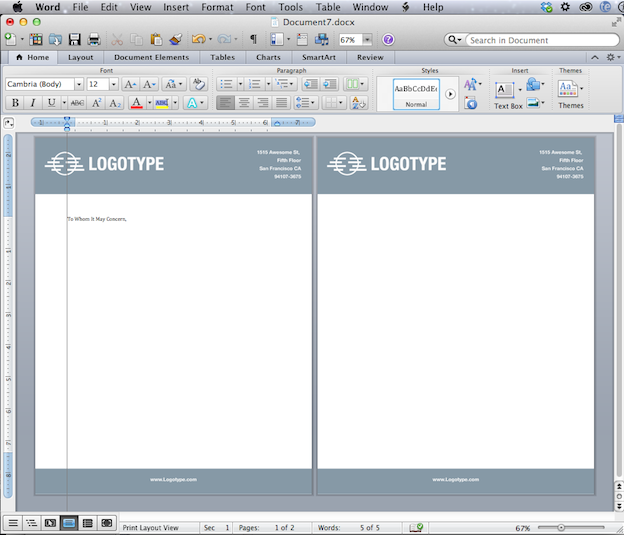Click the Themes button in the ribbon
The image size is (624, 535).
pyautogui.click(x=570, y=94)
